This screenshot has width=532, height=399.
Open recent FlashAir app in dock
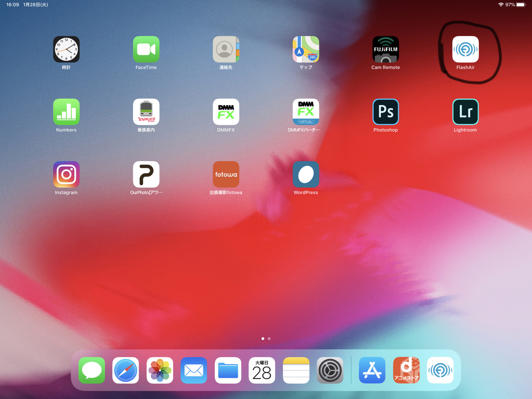tap(440, 370)
